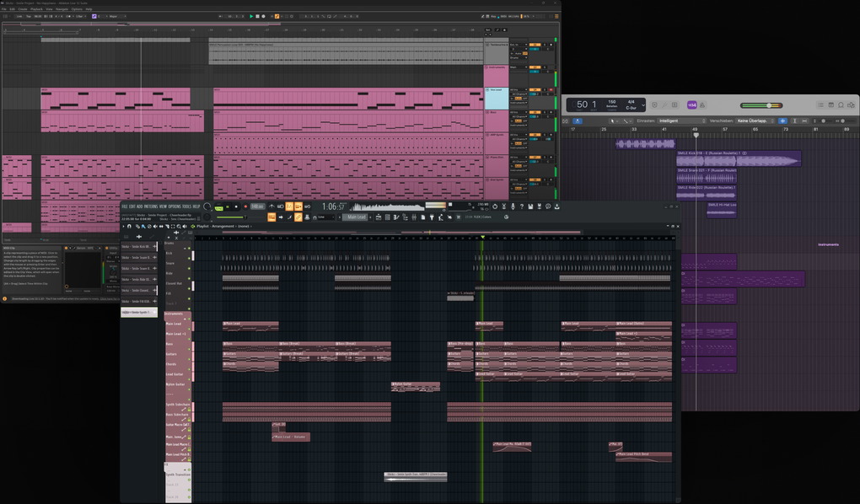This screenshot has height=504, width=860.
Task: Open the FL Studio mixer icon
Action: pyautogui.click(x=414, y=217)
